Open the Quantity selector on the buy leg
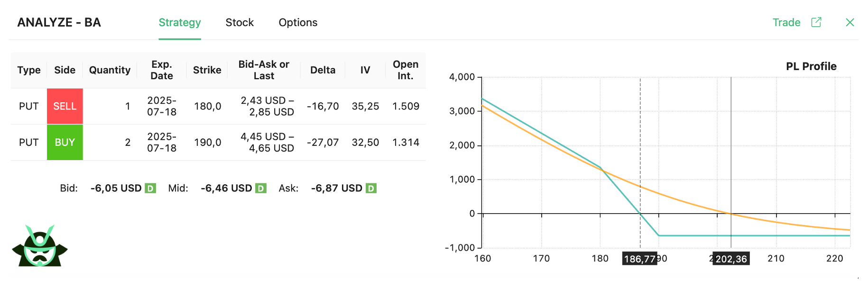This screenshot has width=868, height=288. click(127, 142)
